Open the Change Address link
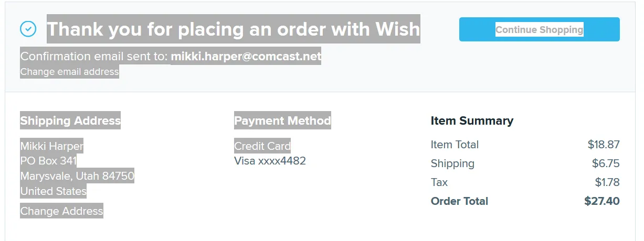This screenshot has width=644, height=241. pyautogui.click(x=61, y=211)
